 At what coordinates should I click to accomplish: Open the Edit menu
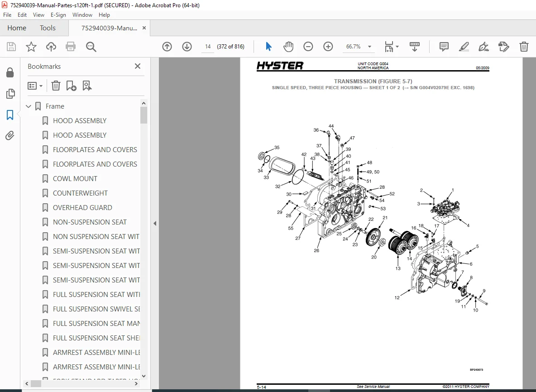(x=22, y=14)
